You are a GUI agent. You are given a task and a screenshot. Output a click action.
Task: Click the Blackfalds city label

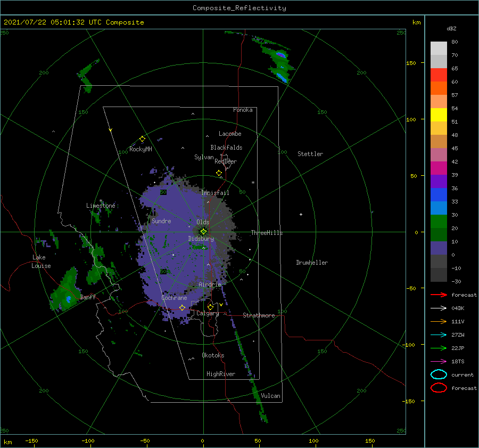click(x=226, y=148)
